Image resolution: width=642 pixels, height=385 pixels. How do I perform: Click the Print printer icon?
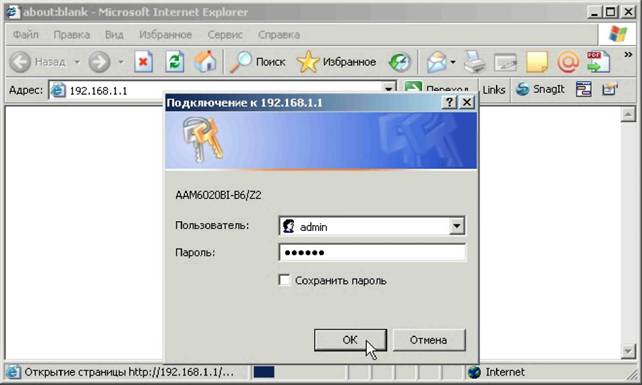[x=474, y=62]
